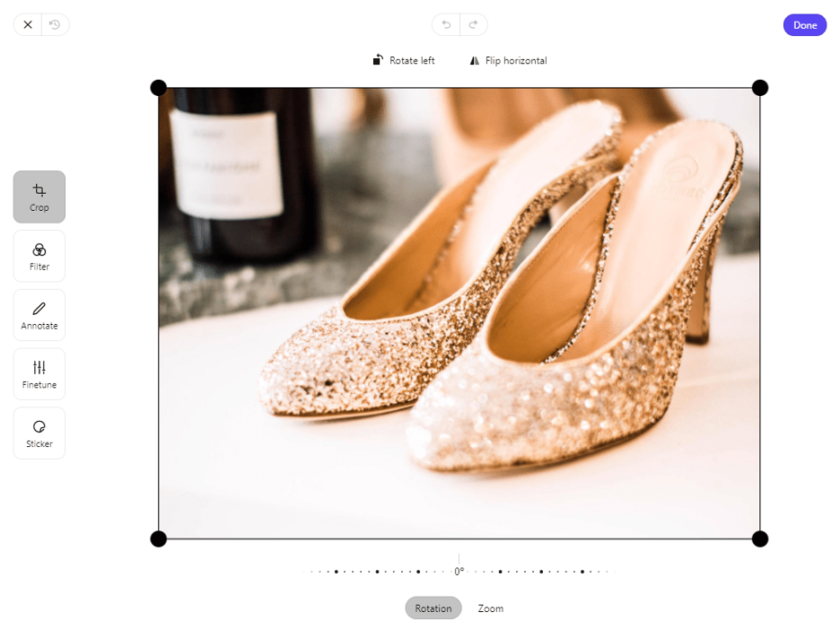Rotate the image left
This screenshot has width=840, height=630.
tap(403, 60)
